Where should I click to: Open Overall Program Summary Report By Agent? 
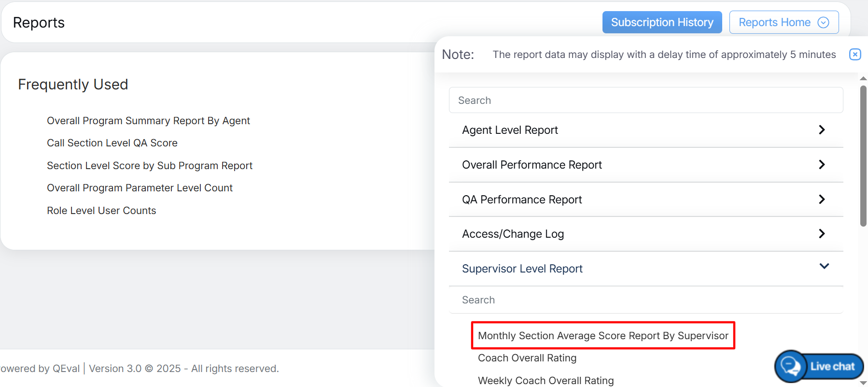(148, 121)
